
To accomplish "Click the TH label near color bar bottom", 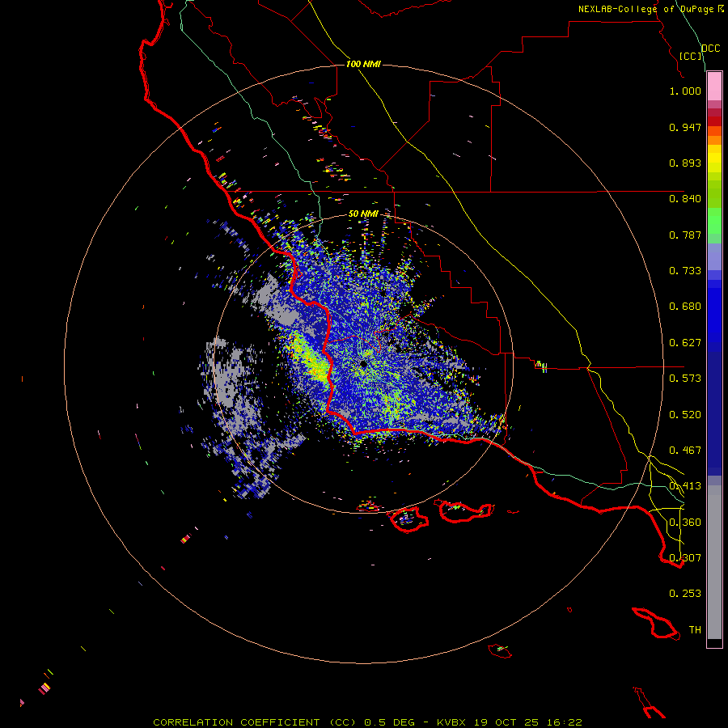I will (x=695, y=630).
